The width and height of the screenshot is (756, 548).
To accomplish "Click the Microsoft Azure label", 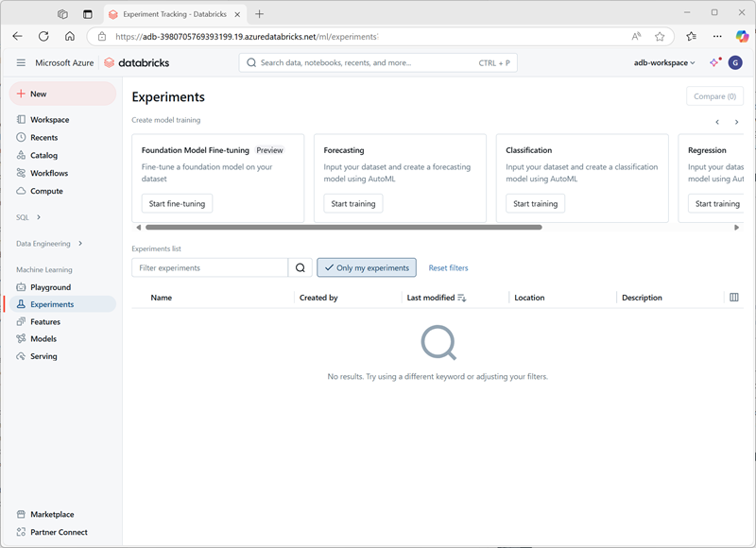I will coord(64,62).
